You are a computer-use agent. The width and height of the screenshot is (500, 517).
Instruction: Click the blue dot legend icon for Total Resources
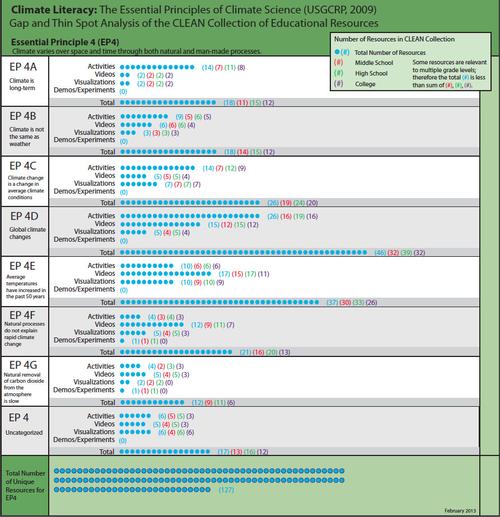pyautogui.click(x=337, y=52)
